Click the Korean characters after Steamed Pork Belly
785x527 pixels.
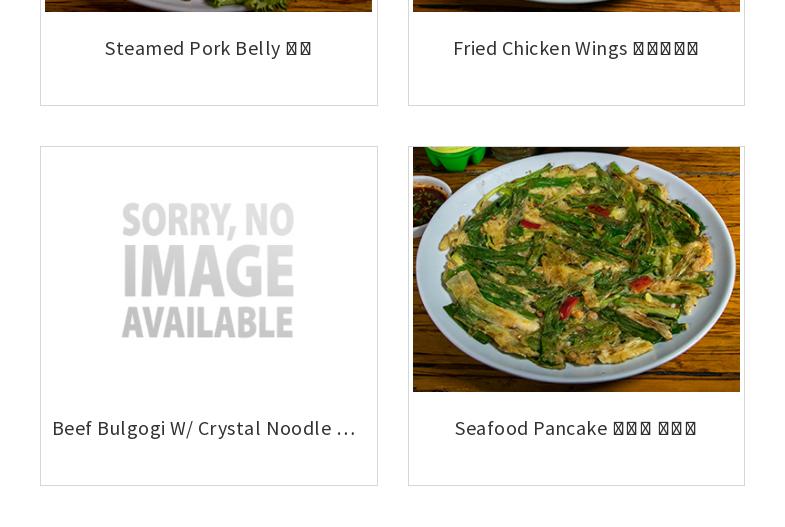pos(299,49)
